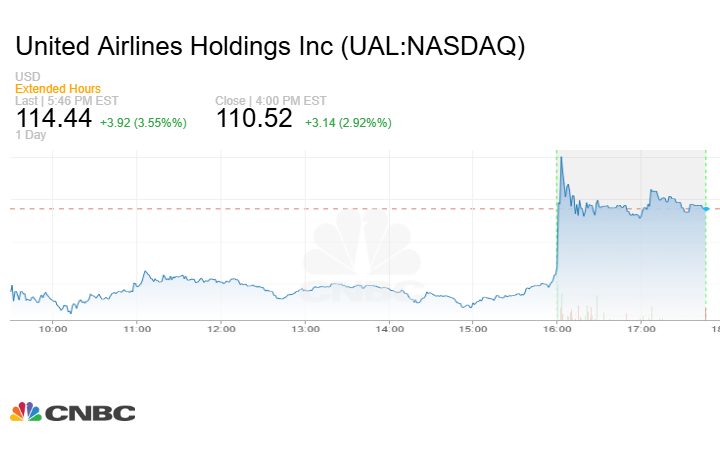Click the 1 Day range label
The width and height of the screenshot is (720, 450).
coord(29,135)
